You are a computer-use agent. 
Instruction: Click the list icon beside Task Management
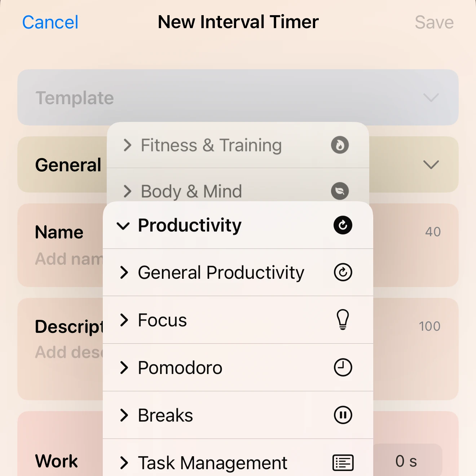point(342,462)
